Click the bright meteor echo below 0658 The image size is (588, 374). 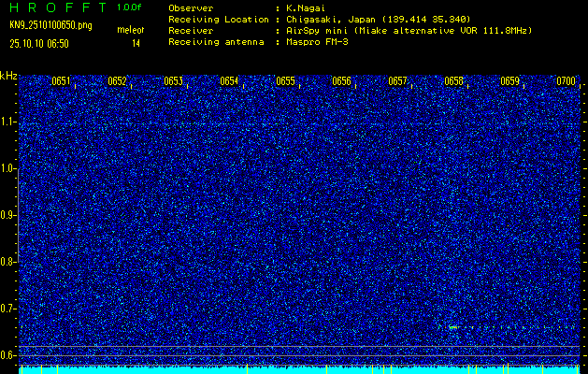(453, 327)
